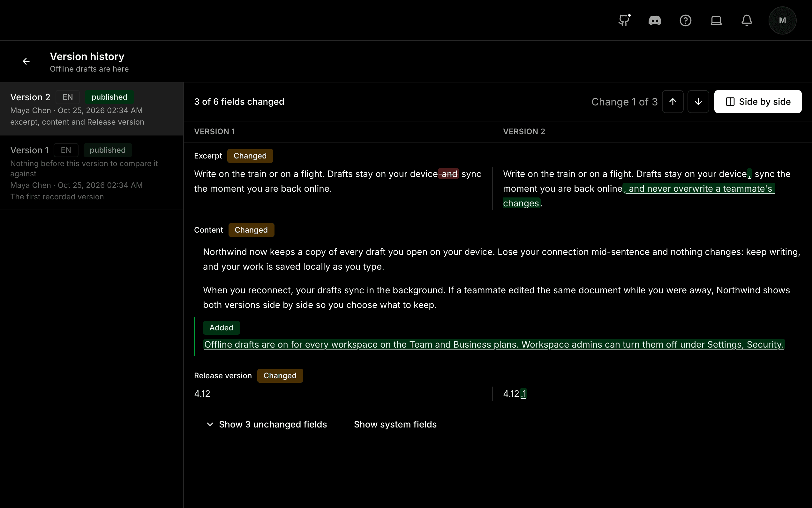Click the Added badge in Content

tap(222, 327)
